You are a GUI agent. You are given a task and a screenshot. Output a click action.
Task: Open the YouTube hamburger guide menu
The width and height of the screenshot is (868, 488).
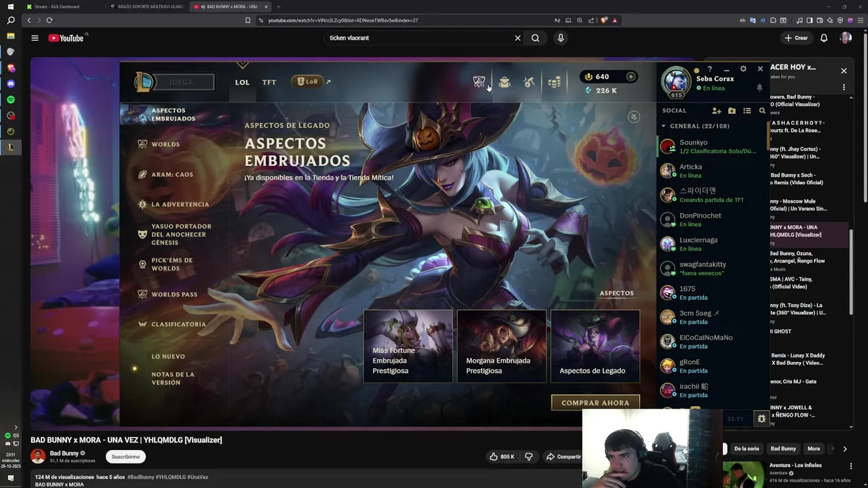pyautogui.click(x=35, y=38)
